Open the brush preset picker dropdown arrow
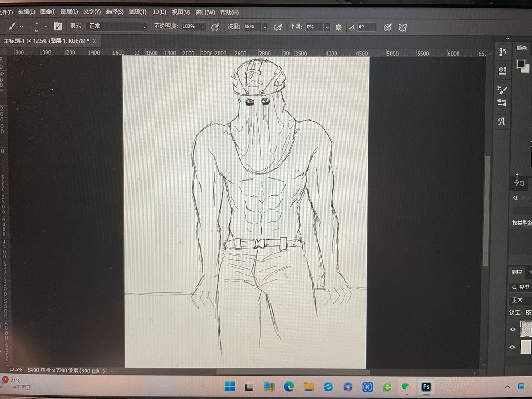 (x=46, y=26)
